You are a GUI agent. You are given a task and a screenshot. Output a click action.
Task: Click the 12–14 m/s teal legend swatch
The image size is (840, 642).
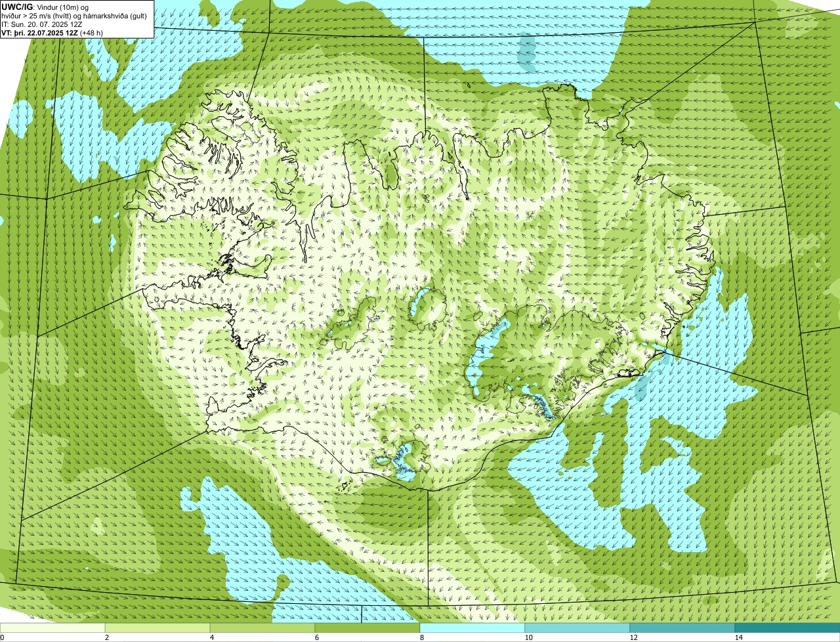682,628
